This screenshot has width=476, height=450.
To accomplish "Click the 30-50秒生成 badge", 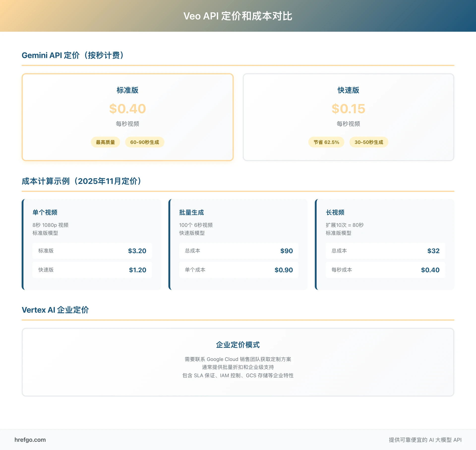I will click(369, 142).
